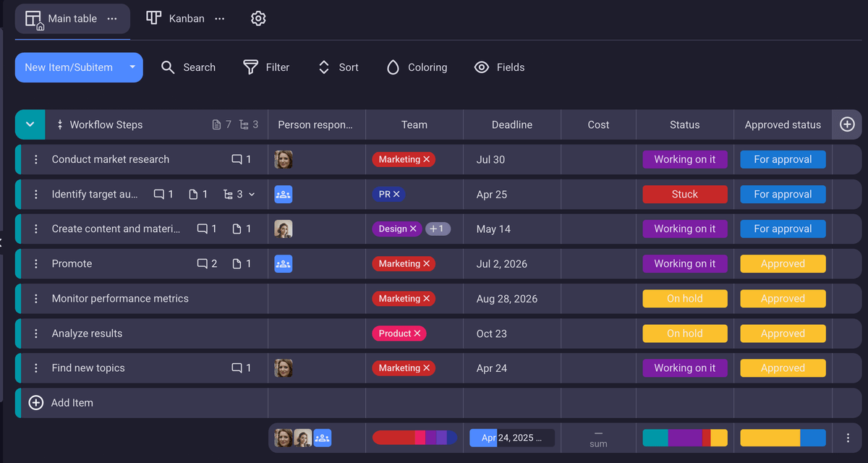Open the Sort options
Viewport: 868px width, 463px height.
point(324,67)
